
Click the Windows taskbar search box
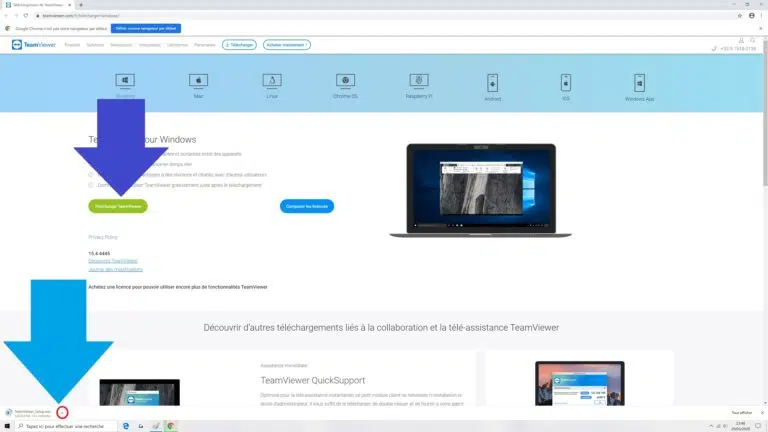coord(66,426)
